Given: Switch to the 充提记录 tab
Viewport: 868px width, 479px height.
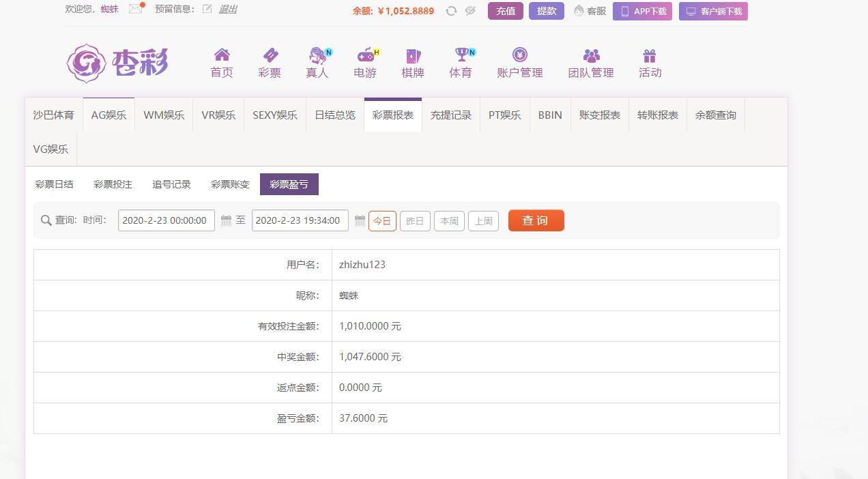Looking at the screenshot, I should pyautogui.click(x=450, y=115).
